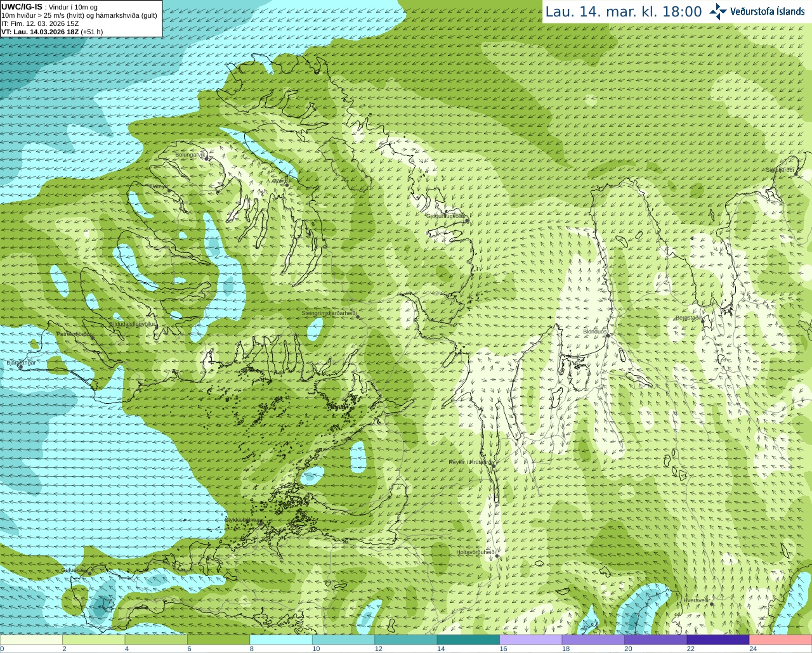The width and height of the screenshot is (812, 653).
Task: Click the '10m hviður > 25 m/s' description line
Action: click(x=79, y=15)
